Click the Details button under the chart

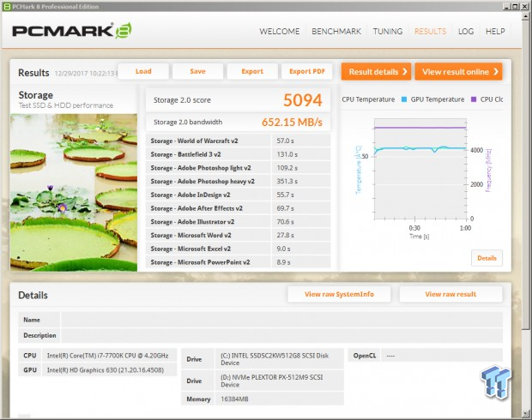click(x=487, y=258)
